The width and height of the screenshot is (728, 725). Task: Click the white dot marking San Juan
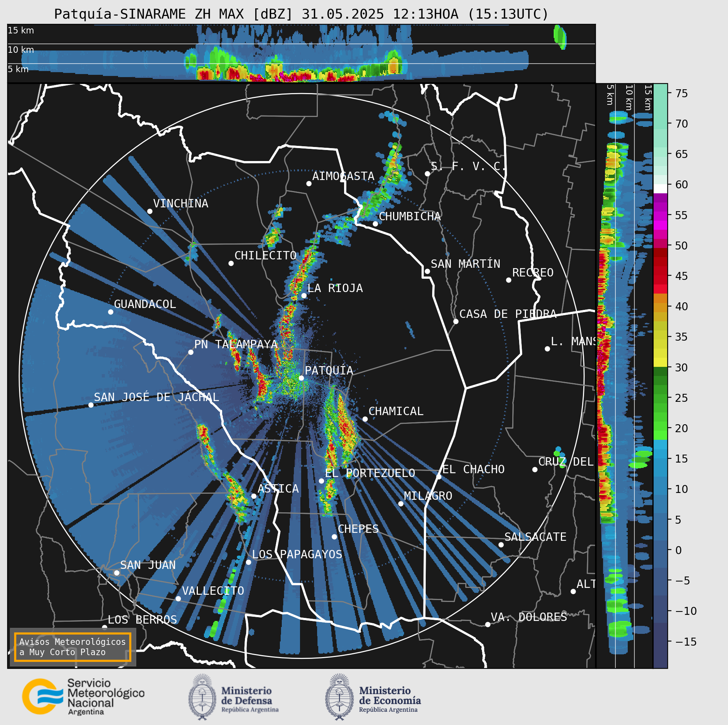point(117,573)
